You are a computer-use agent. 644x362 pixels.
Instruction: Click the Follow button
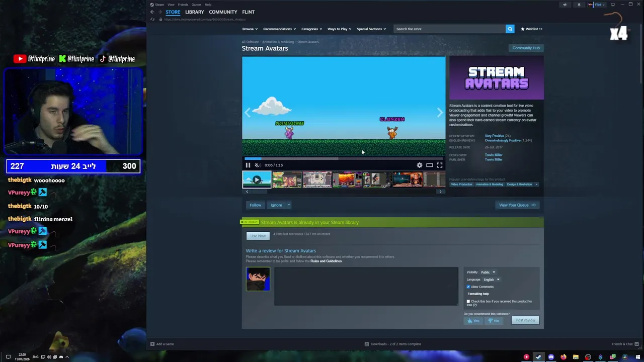click(x=256, y=205)
